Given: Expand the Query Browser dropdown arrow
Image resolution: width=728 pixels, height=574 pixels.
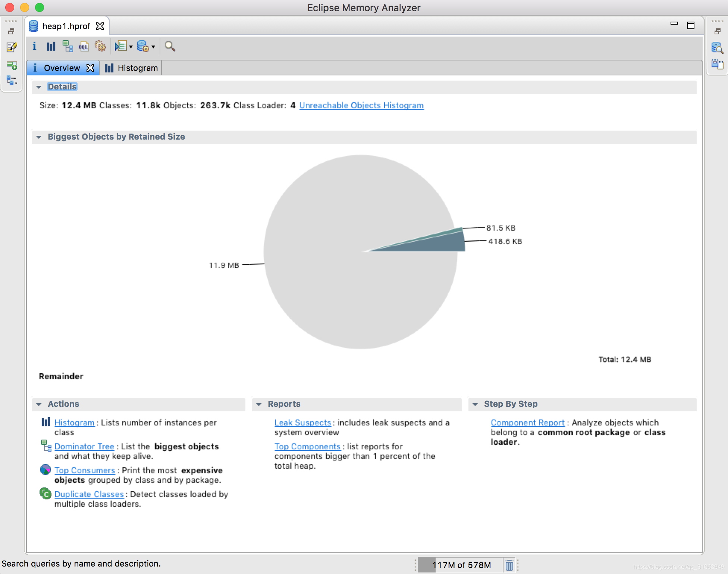Looking at the screenshot, I should click(x=153, y=47).
